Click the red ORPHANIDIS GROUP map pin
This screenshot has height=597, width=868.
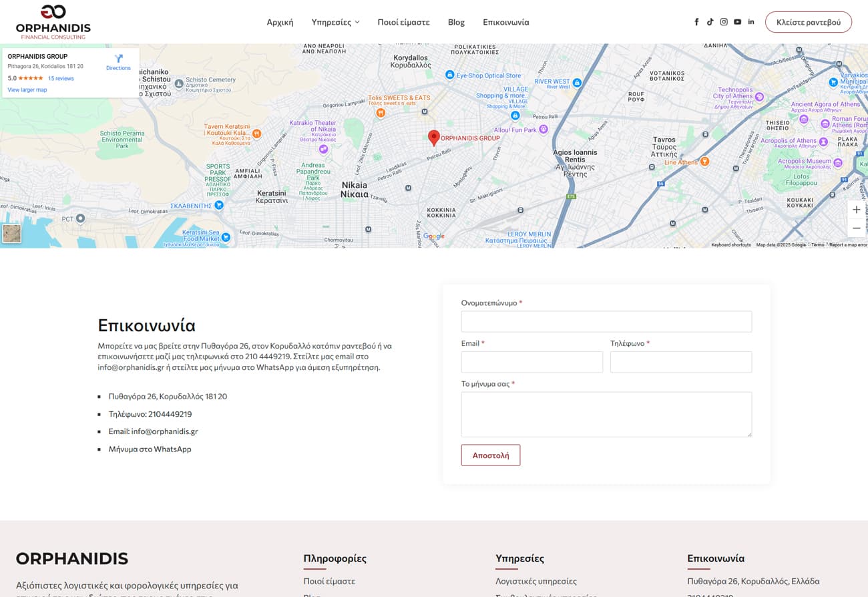433,138
